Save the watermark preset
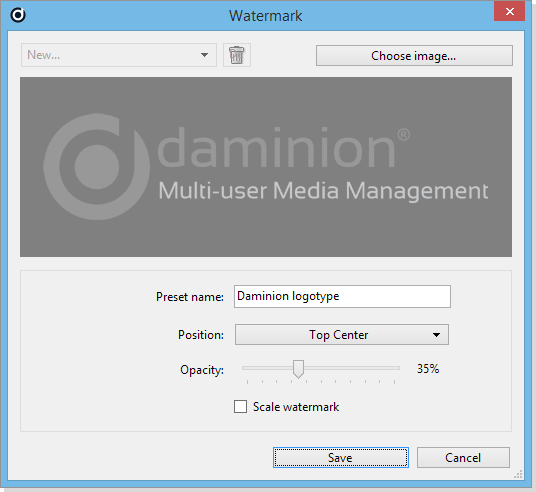This screenshot has height=492, width=536. click(341, 457)
